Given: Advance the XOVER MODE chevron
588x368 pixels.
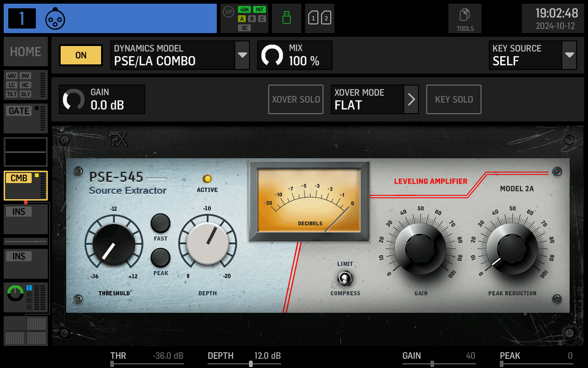Looking at the screenshot, I should 411,99.
